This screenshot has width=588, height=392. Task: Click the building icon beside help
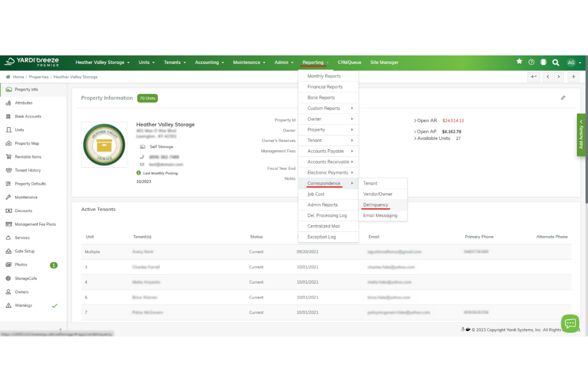tap(544, 62)
